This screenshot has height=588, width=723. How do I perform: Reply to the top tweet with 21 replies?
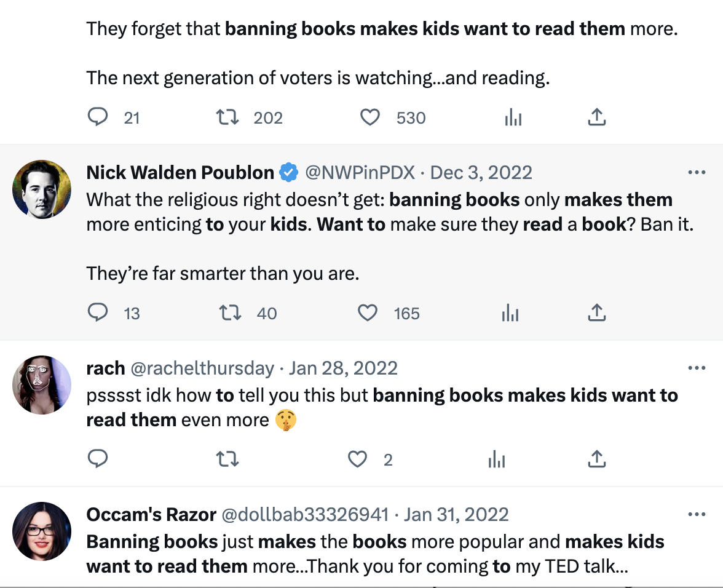tap(98, 117)
